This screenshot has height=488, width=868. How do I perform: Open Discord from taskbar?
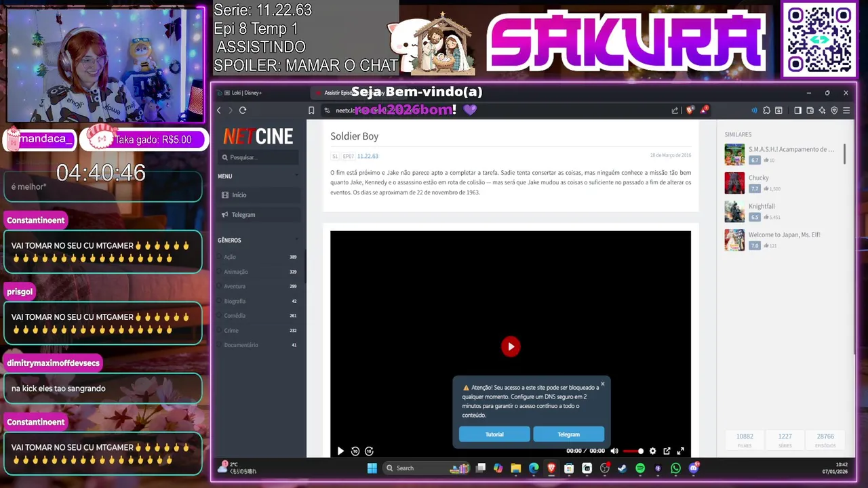click(x=693, y=468)
